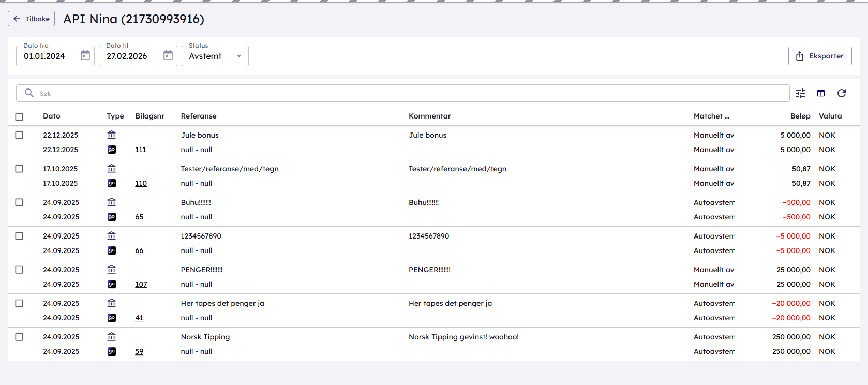This screenshot has height=385, width=868.
Task: Click the Tilbake back button
Action: coord(31,19)
